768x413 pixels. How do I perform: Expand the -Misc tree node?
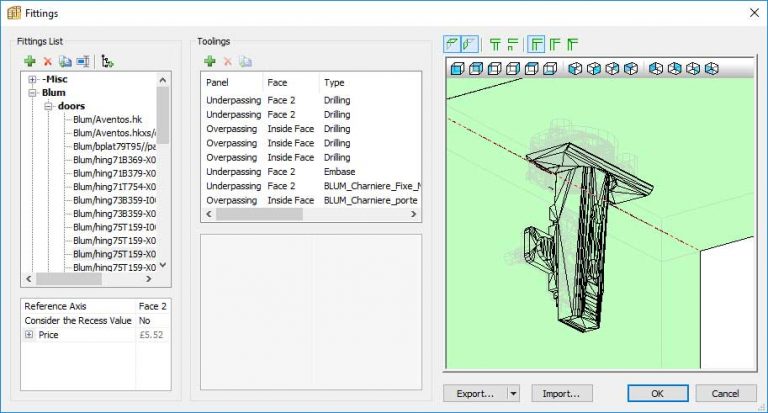pos(32,79)
